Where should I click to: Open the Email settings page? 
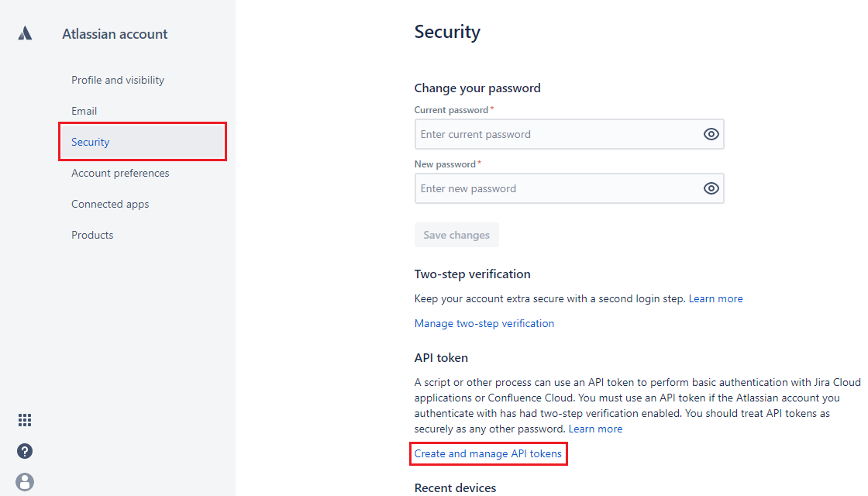coord(84,112)
